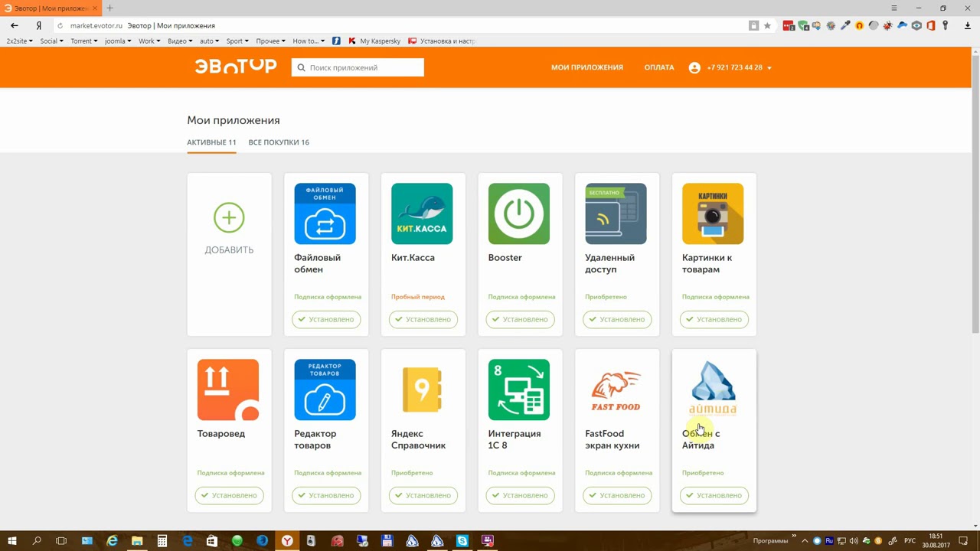Expand the auto bookmarks folder

[x=210, y=41]
